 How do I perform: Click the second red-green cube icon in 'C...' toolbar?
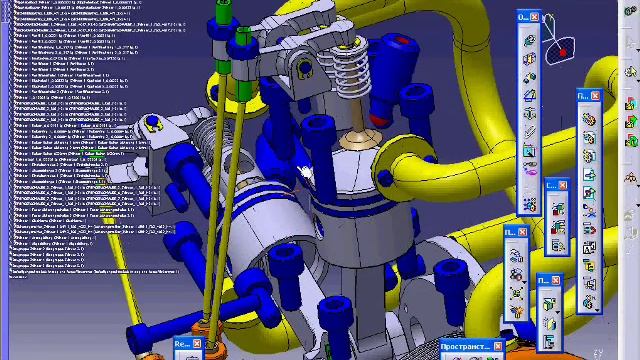[557, 228]
